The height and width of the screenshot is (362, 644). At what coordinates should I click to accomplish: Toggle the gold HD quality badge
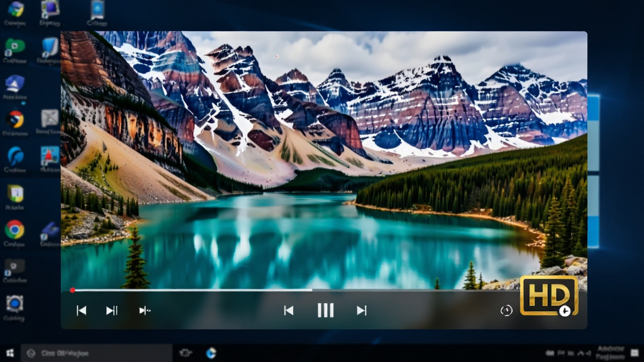[x=549, y=296]
